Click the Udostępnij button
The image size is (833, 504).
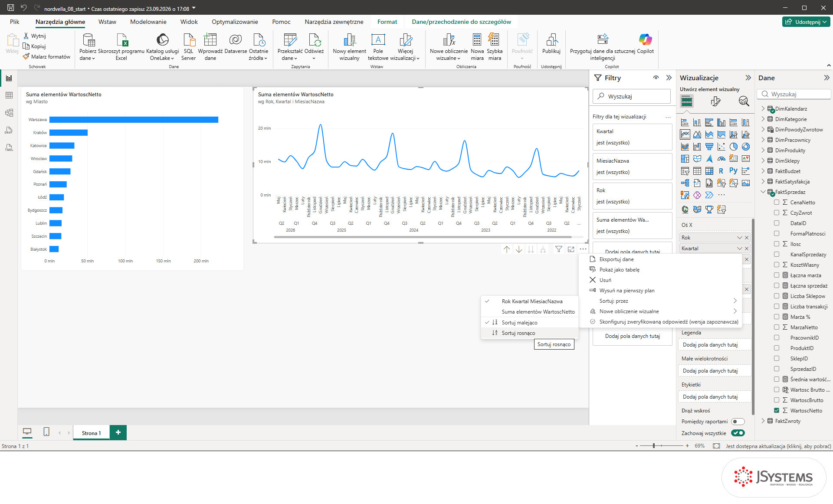click(x=806, y=22)
